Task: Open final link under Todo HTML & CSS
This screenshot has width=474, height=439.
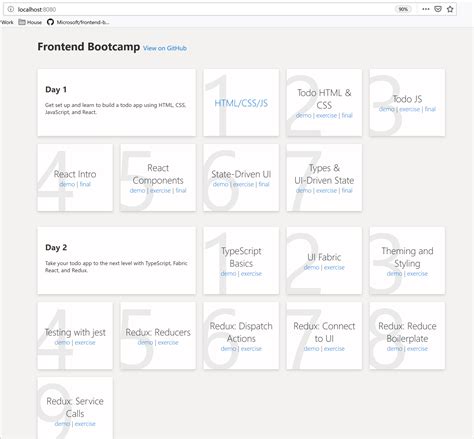Action: pos(347,115)
